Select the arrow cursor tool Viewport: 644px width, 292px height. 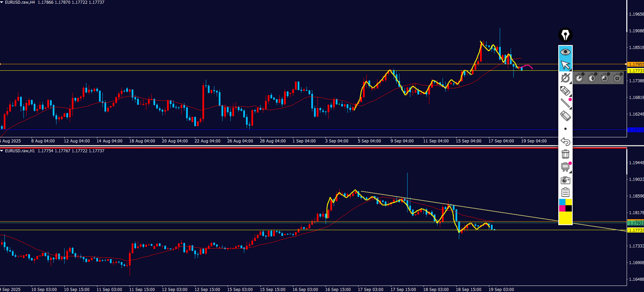[565, 65]
